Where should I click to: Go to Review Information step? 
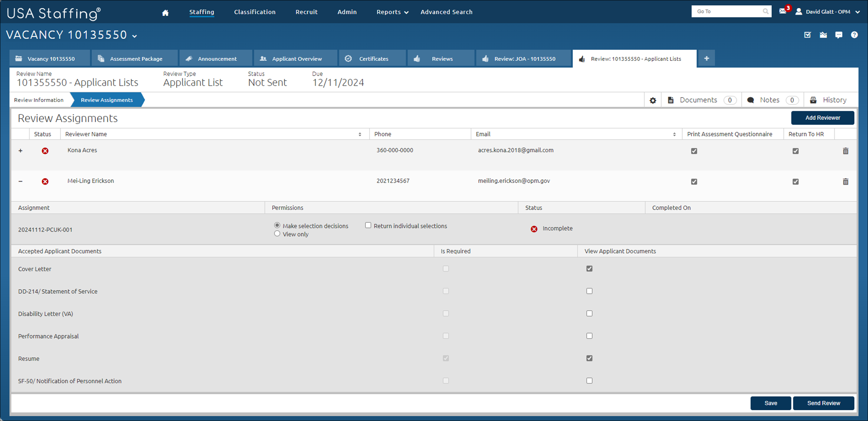39,100
